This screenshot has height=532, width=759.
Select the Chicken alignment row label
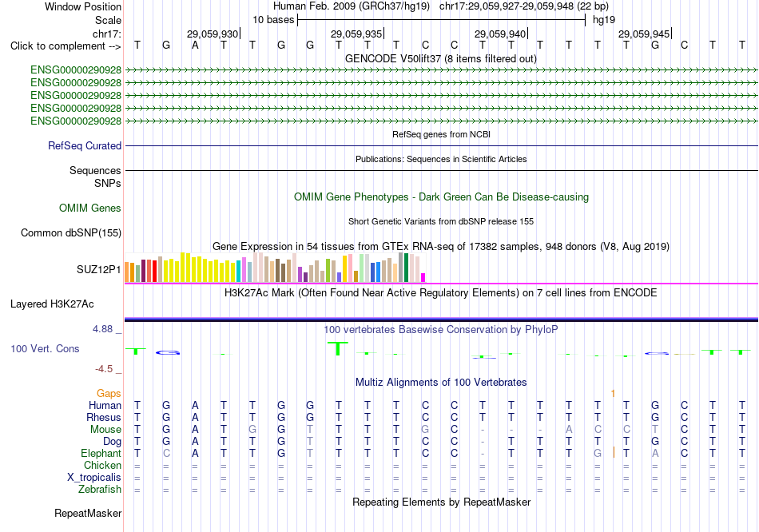tap(102, 466)
